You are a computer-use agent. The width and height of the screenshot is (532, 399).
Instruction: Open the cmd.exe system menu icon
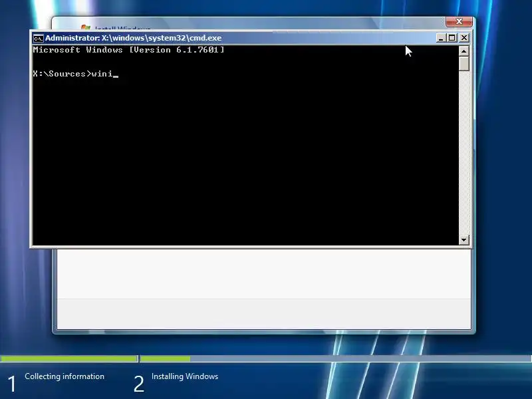coord(39,38)
